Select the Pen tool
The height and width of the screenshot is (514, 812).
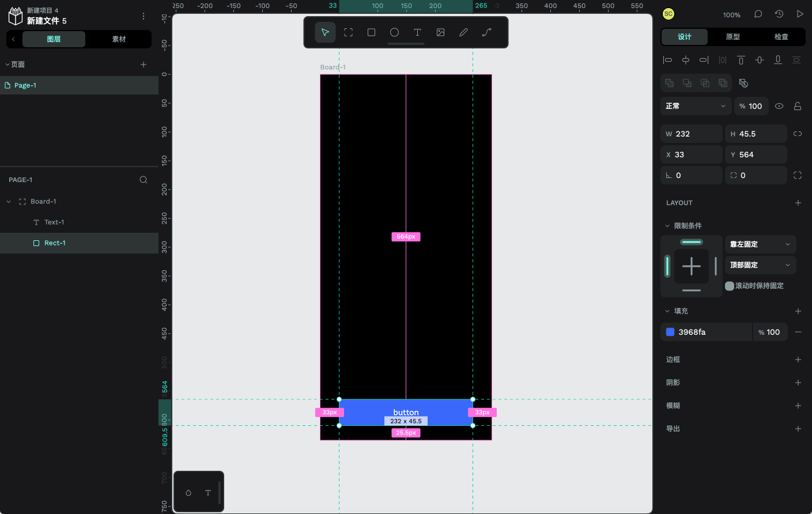(463, 32)
